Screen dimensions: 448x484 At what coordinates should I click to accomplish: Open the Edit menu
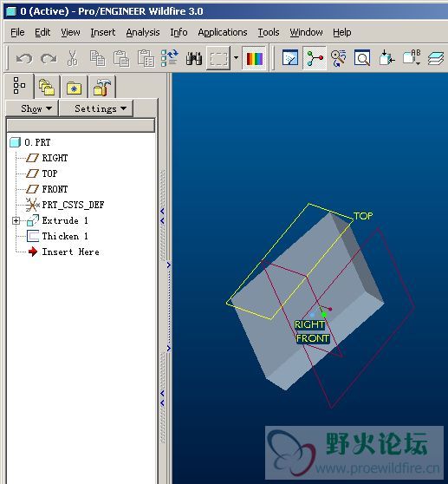[42, 32]
